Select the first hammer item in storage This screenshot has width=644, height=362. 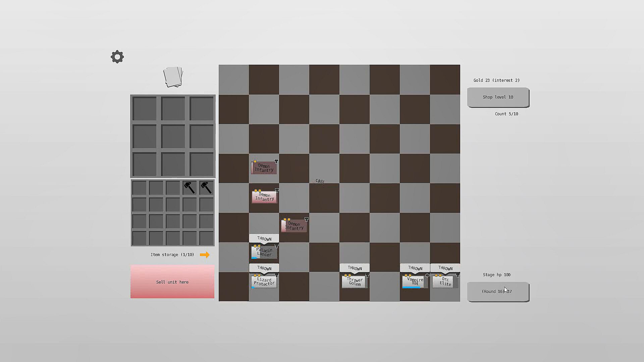(x=190, y=188)
